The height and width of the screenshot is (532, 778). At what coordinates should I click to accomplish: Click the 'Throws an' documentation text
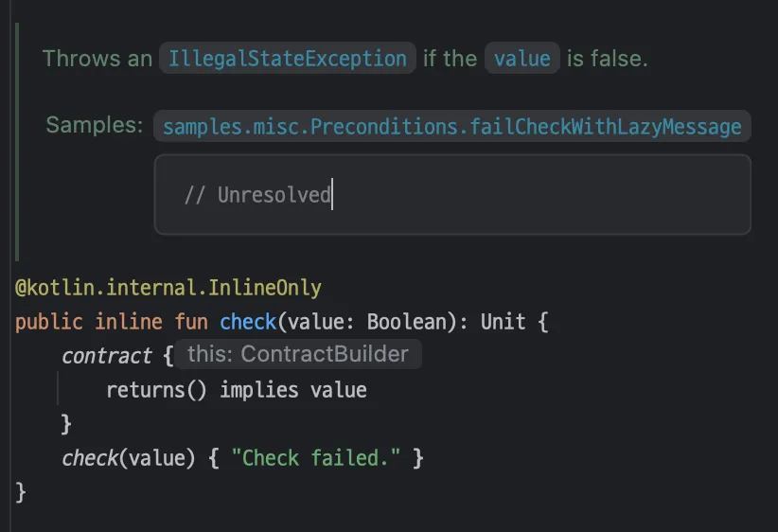[97, 59]
